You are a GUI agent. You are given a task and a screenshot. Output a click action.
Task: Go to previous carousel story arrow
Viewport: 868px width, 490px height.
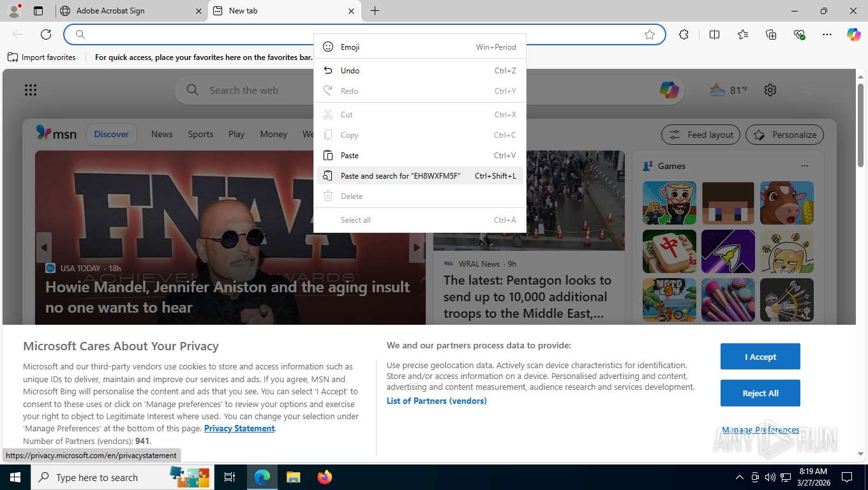click(43, 248)
